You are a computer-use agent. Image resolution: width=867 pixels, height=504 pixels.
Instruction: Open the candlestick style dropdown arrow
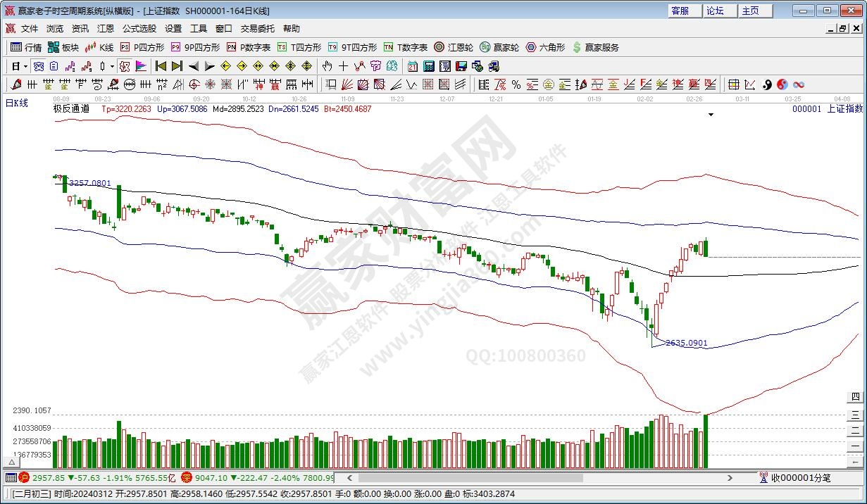[112, 66]
